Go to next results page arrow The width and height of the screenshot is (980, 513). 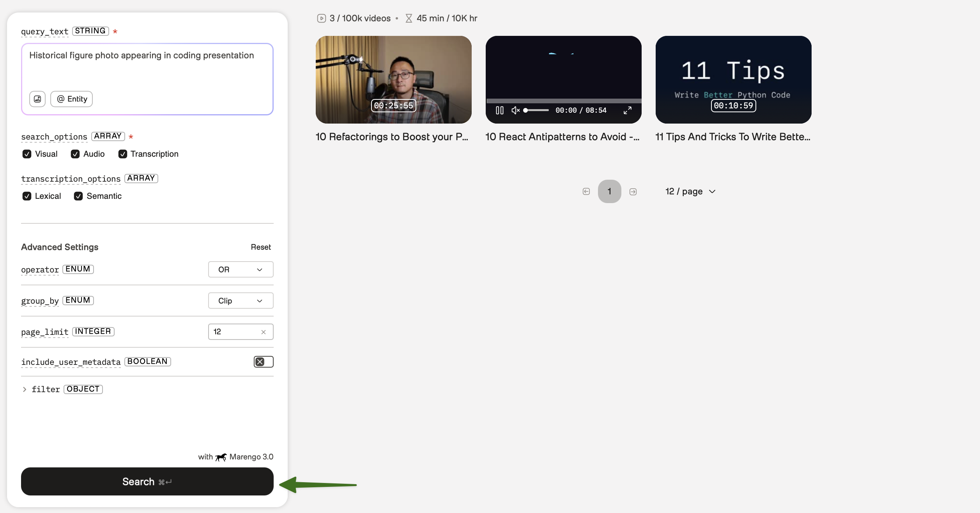(633, 191)
